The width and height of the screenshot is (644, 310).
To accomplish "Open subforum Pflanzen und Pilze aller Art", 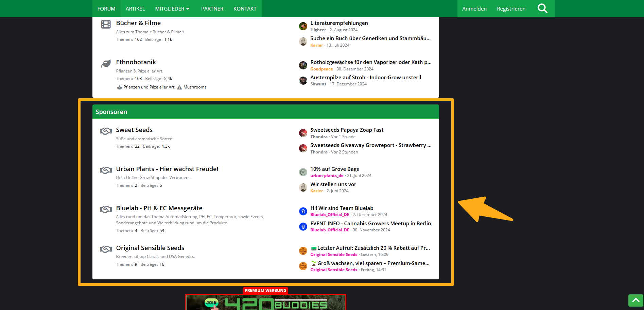I will (149, 87).
